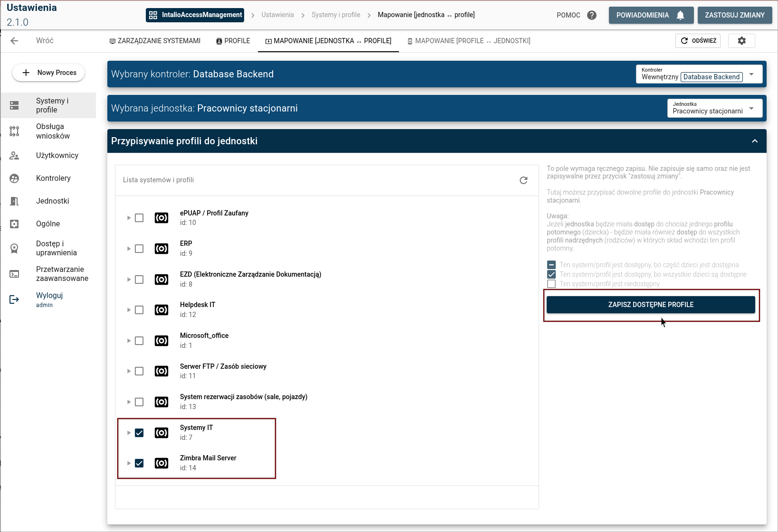This screenshot has height=532, width=778.
Task: Go to Ustawienia breadcrumb link
Action: coord(277,15)
